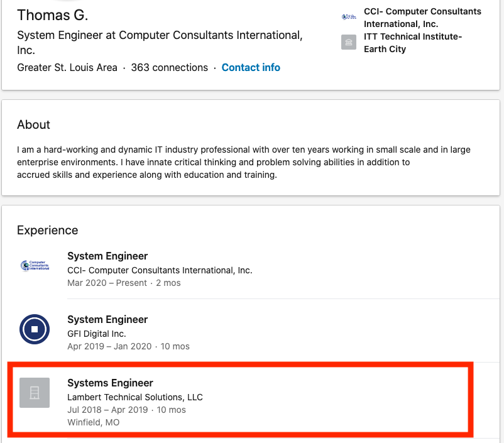Select the System Engineer title above GFI Digital
This screenshot has height=443, width=504.
pyautogui.click(x=107, y=319)
